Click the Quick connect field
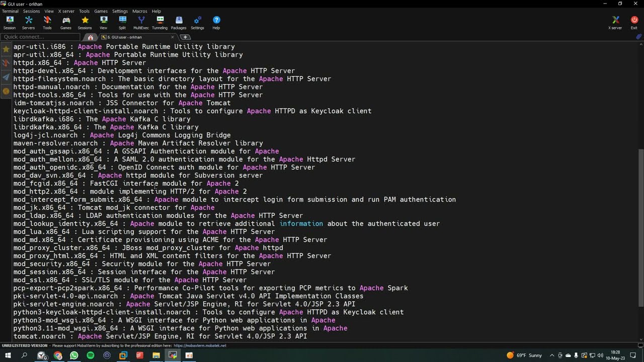This screenshot has width=644, height=362. pyautogui.click(x=40, y=37)
